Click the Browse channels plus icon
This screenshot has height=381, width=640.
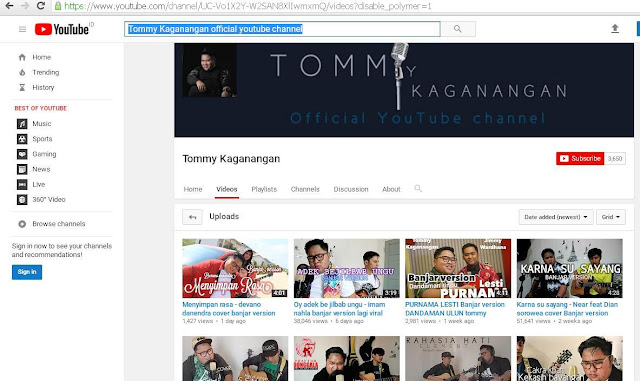click(22, 224)
